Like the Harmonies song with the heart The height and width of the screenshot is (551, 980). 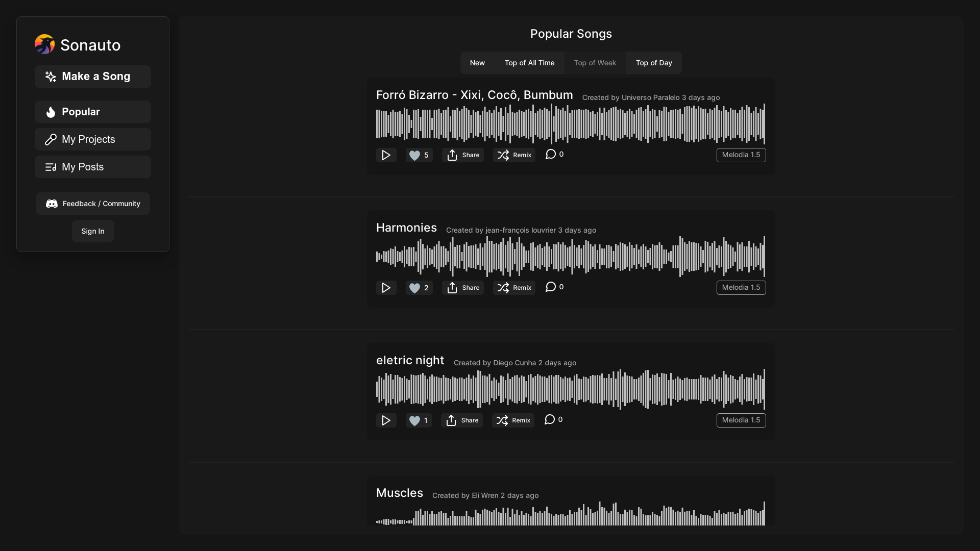(x=416, y=287)
